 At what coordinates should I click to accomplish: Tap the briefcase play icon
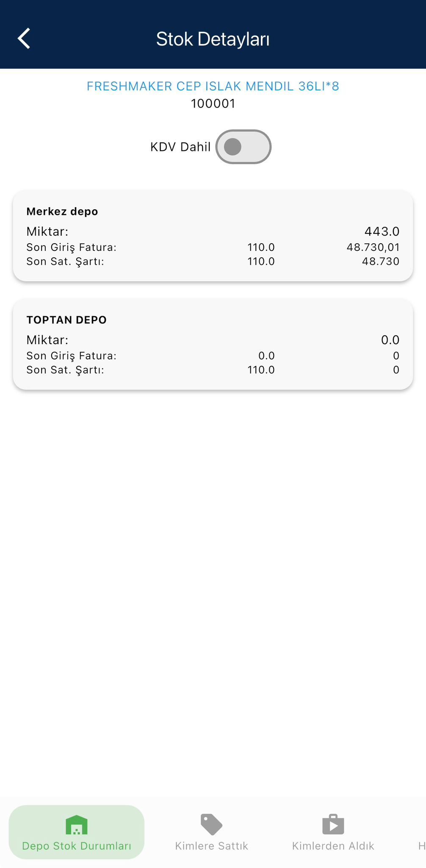pyautogui.click(x=333, y=824)
